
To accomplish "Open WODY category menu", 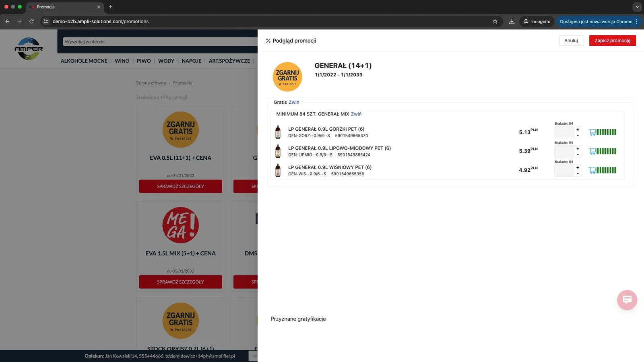I will (x=166, y=61).
